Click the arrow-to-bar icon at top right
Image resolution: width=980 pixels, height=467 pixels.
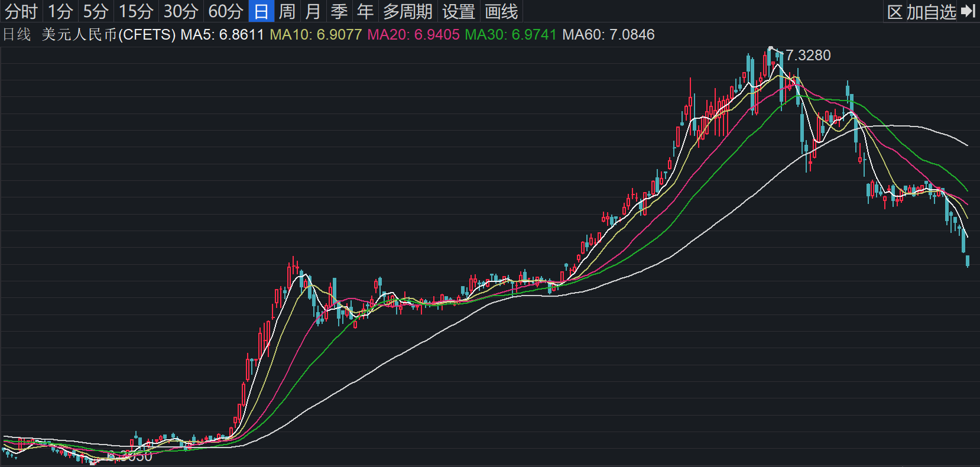coord(968,11)
